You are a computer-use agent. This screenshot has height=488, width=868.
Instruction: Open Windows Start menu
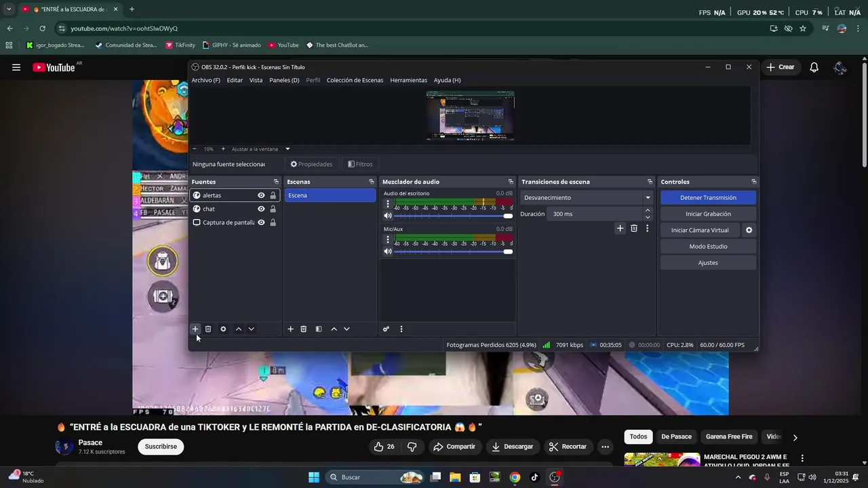pyautogui.click(x=314, y=477)
